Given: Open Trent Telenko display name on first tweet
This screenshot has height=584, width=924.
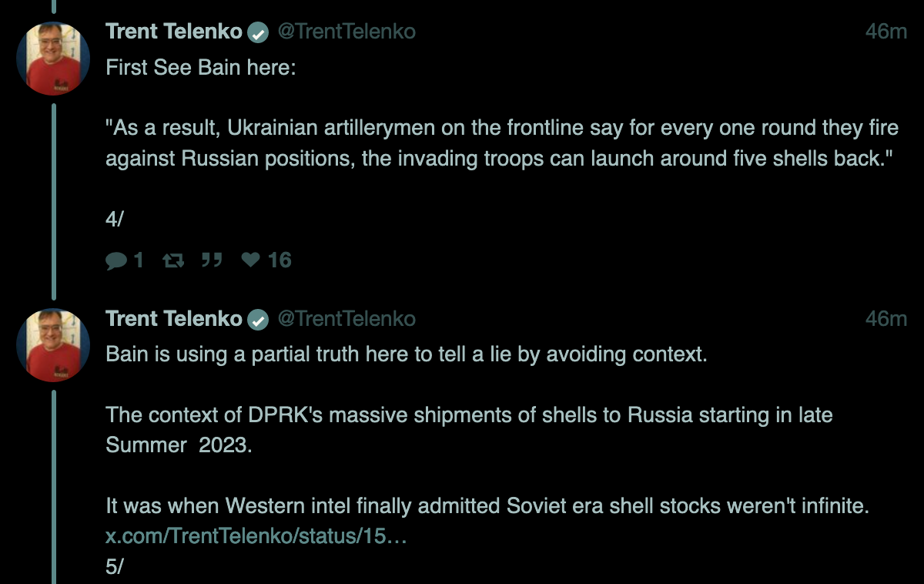Looking at the screenshot, I should pyautogui.click(x=175, y=32).
